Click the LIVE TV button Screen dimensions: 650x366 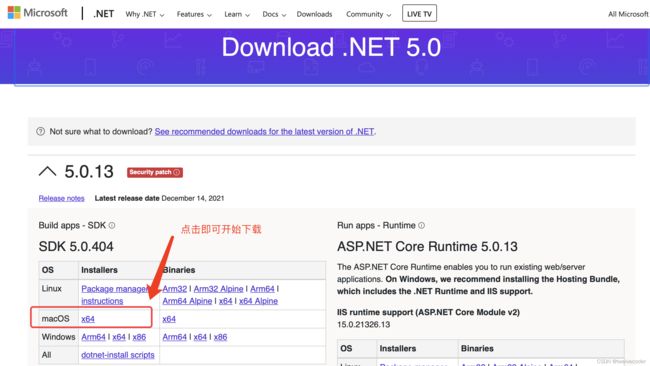[419, 14]
